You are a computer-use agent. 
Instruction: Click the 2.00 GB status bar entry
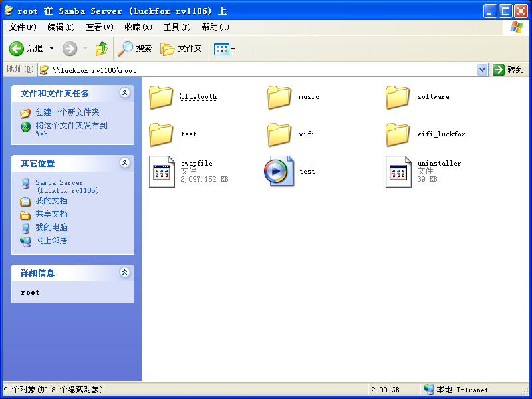385,390
